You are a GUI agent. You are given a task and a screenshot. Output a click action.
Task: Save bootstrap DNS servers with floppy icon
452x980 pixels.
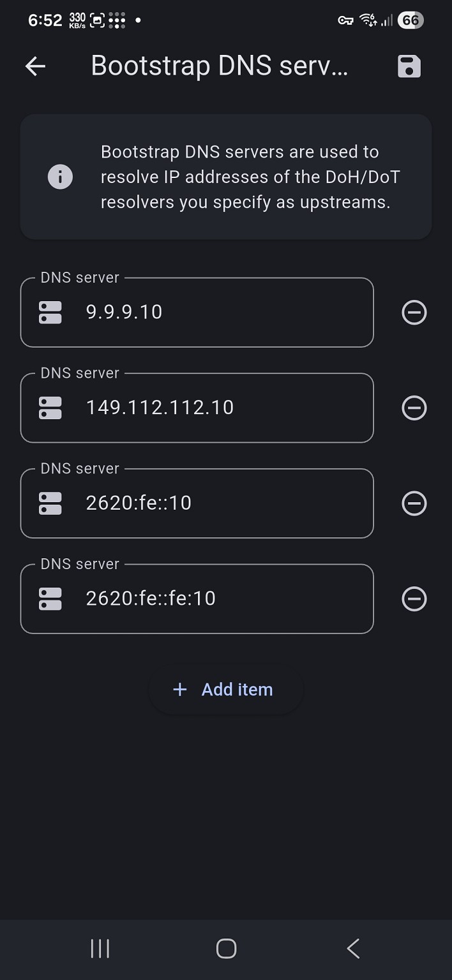[409, 66]
